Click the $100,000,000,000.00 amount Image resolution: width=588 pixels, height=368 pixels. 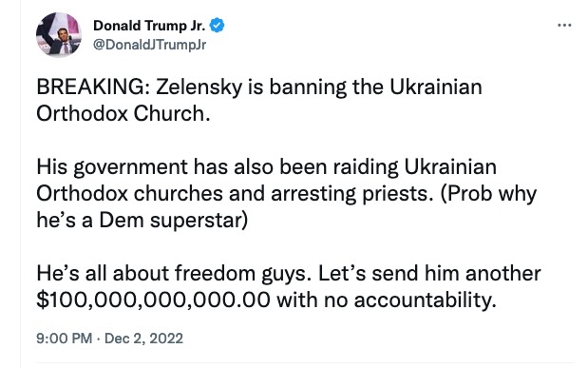point(153,300)
